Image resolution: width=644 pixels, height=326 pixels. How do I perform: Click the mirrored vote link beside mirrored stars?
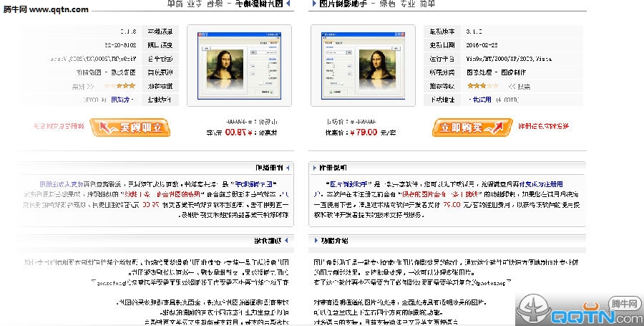(79, 86)
